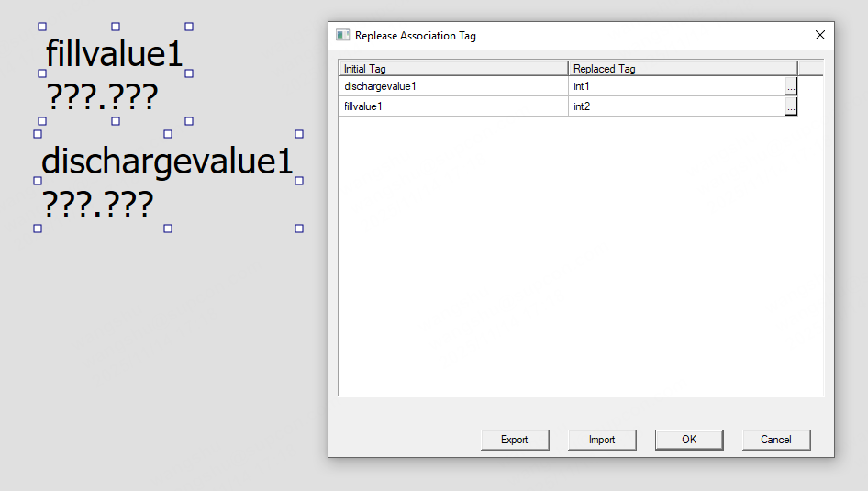
Task: Click the ???.??? value under fillvalue1 label
Action: pos(102,96)
